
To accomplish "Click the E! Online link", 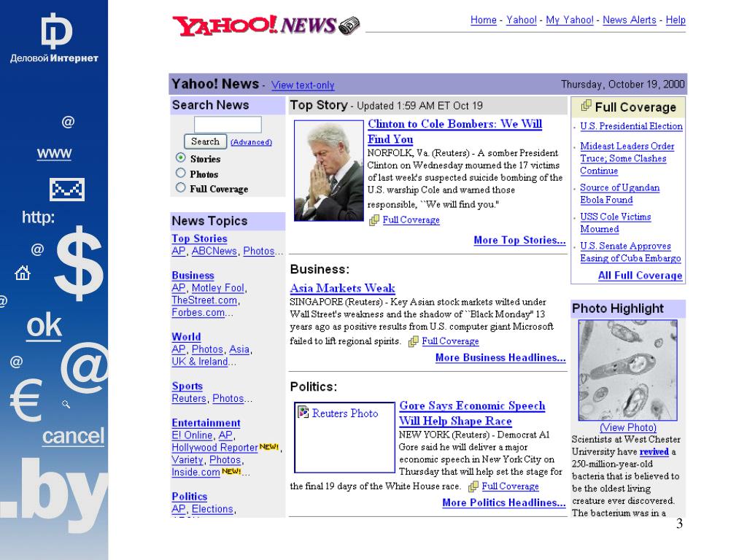I will (192, 435).
